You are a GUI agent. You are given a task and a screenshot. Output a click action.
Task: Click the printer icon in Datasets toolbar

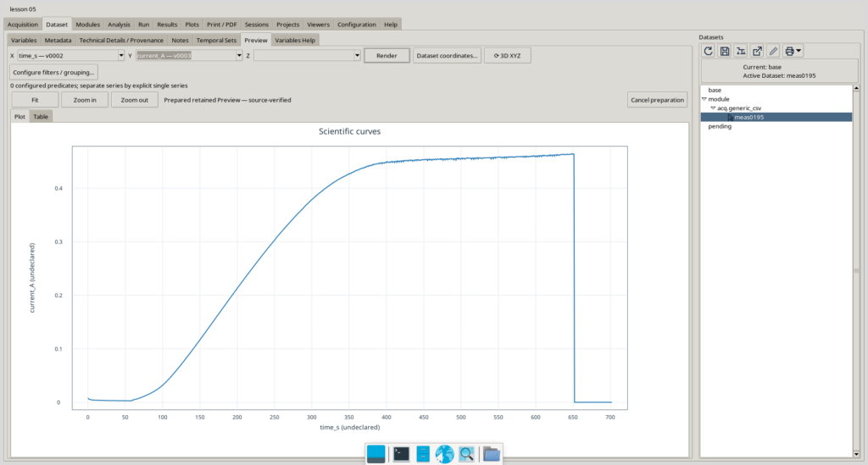[x=789, y=51]
